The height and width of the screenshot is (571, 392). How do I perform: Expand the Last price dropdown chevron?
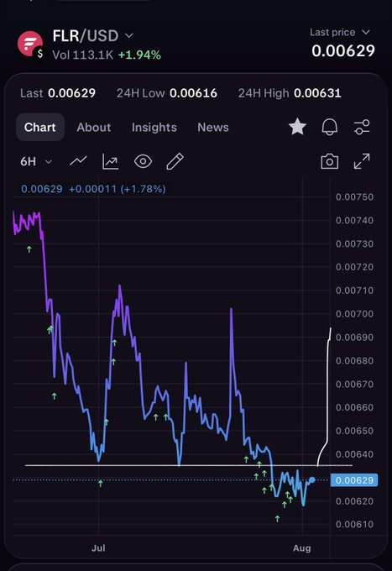click(366, 32)
